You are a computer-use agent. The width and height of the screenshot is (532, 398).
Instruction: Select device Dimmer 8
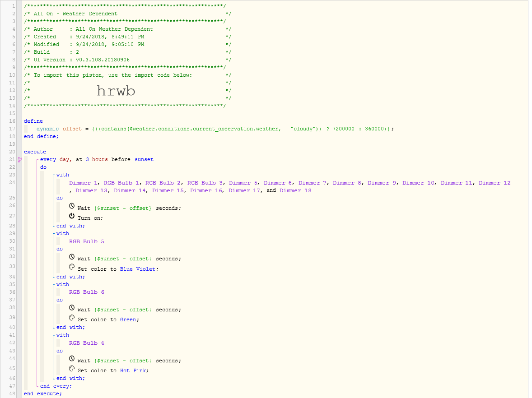[347, 183]
